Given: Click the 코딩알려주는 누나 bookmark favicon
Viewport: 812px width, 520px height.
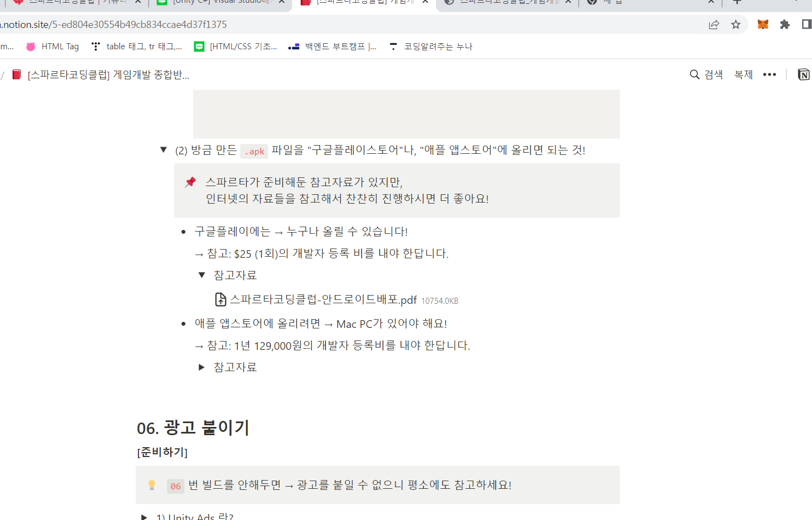Looking at the screenshot, I should point(393,47).
